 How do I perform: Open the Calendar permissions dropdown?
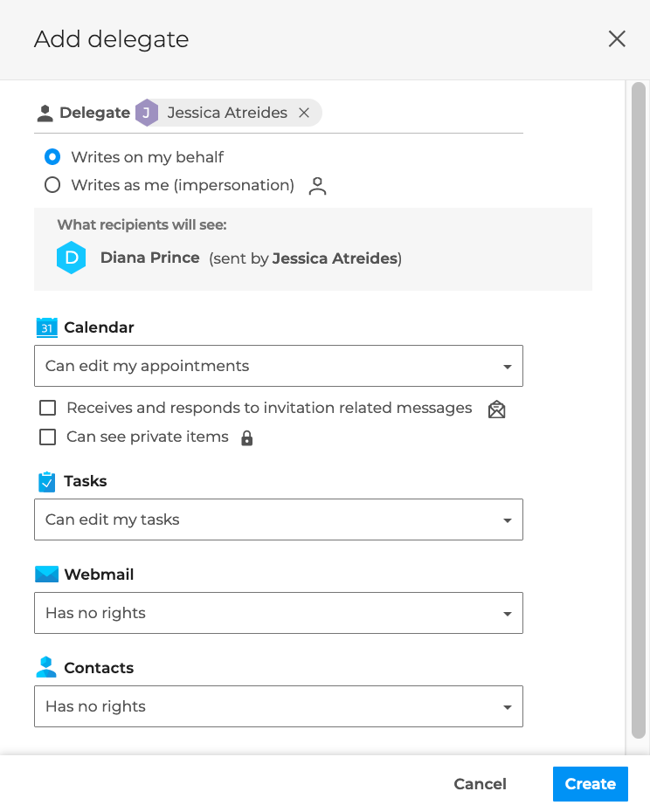coord(278,366)
